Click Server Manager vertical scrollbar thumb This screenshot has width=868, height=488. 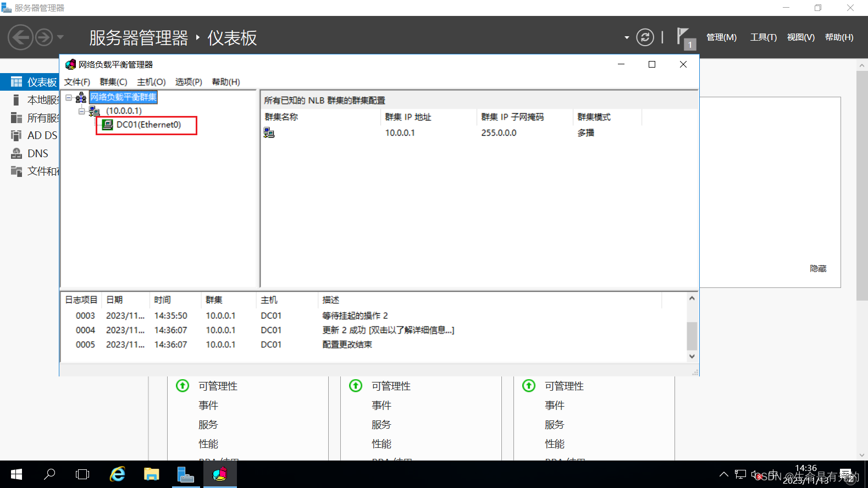862,186
